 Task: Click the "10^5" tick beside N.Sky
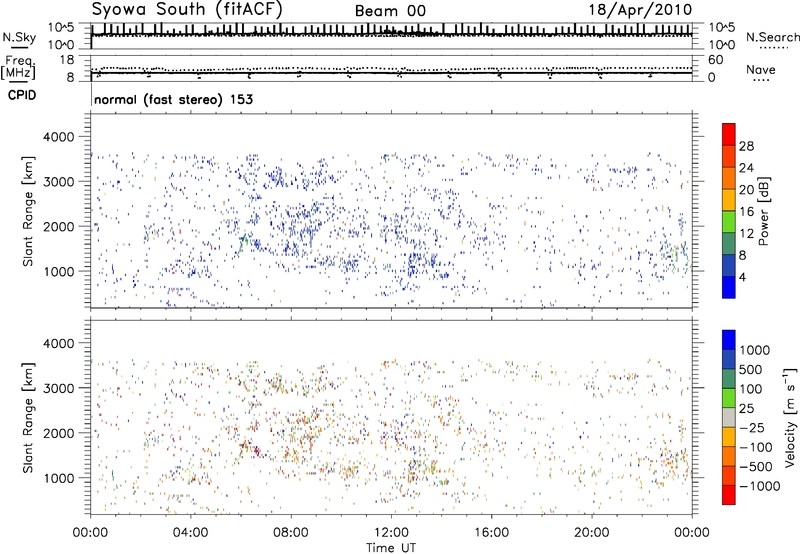(61, 27)
